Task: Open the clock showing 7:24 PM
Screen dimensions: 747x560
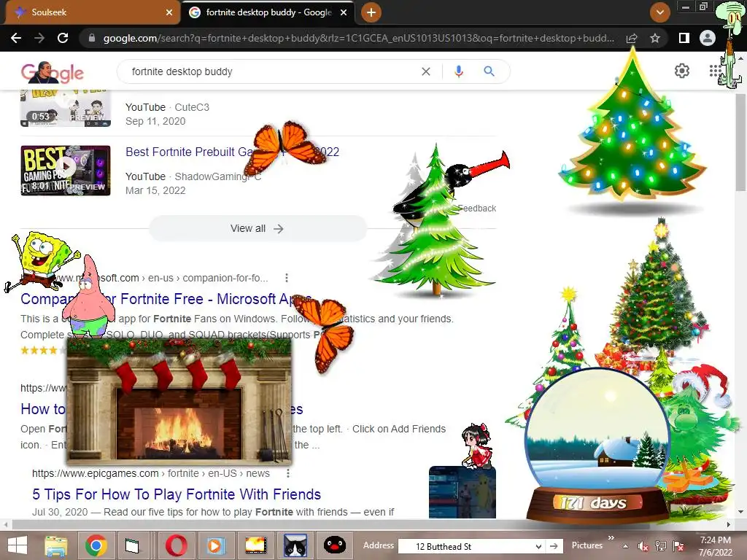Action: [x=715, y=546]
